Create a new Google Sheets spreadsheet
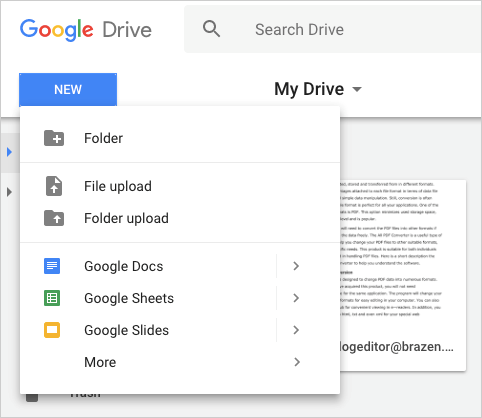This screenshot has width=482, height=418. coord(148,298)
